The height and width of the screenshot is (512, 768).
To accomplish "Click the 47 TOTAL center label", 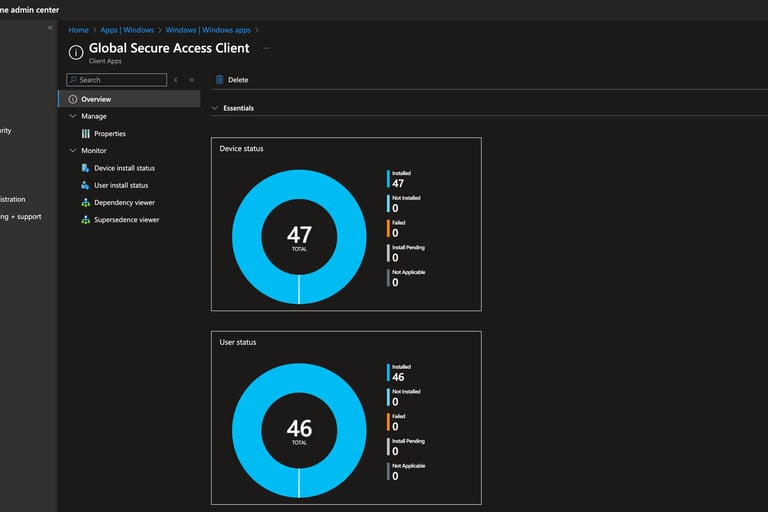I will [299, 238].
